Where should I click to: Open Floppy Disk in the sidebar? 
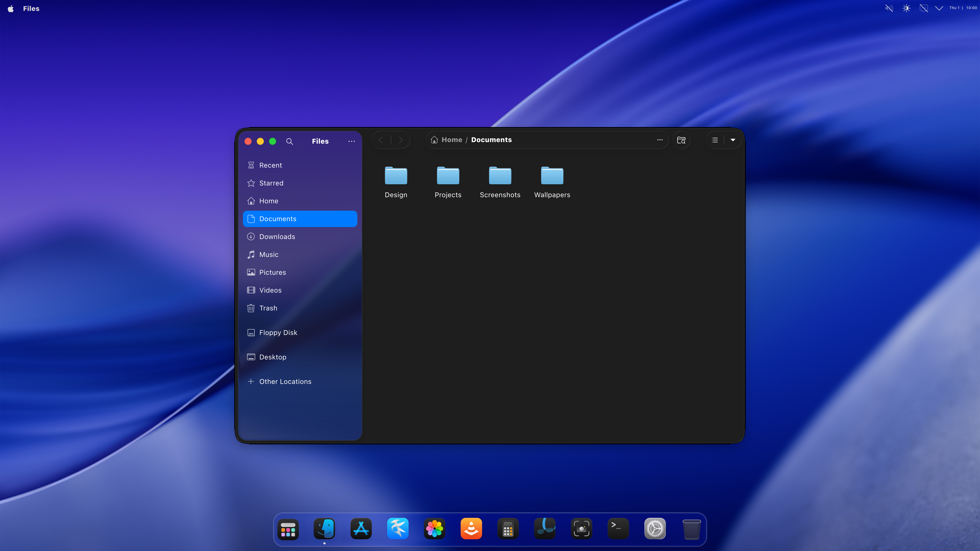click(x=300, y=333)
